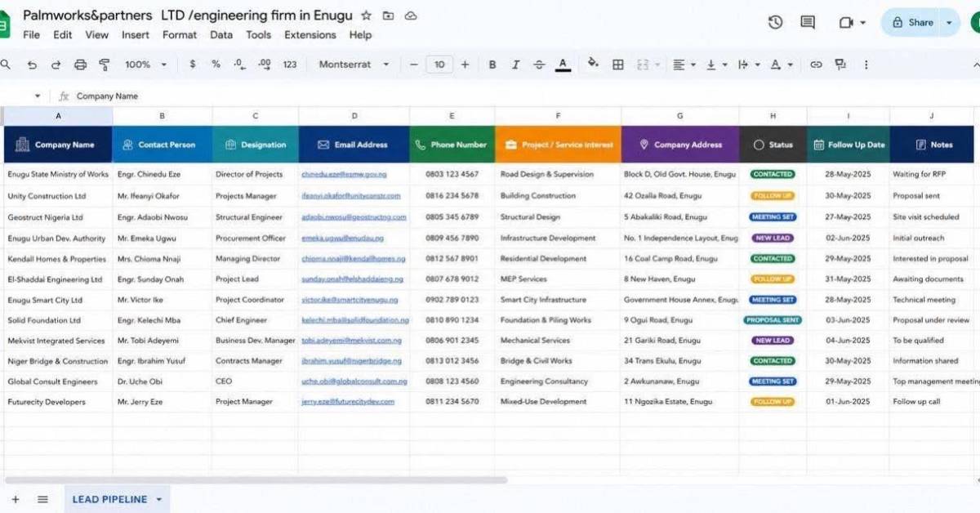
Task: Switch to LEAD PIPELINE sheet tab
Action: pyautogui.click(x=109, y=499)
